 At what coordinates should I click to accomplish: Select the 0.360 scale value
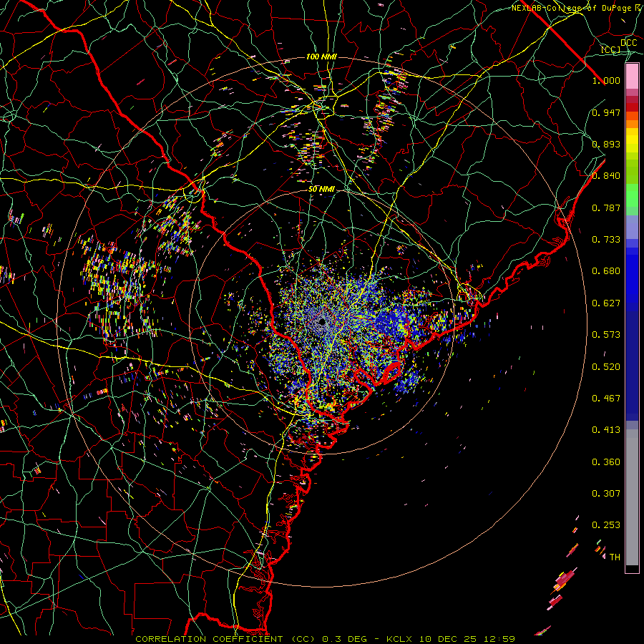click(606, 462)
